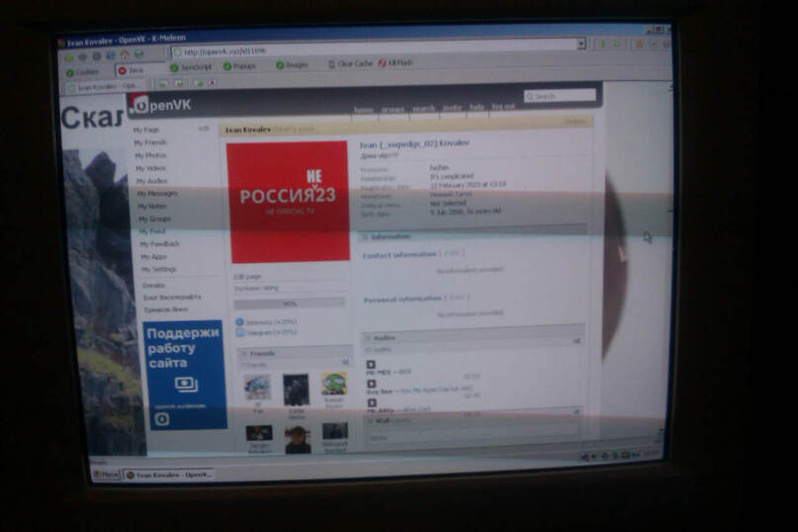Click the Interests profile completion icon
This screenshot has width=798, height=532.
(x=239, y=322)
